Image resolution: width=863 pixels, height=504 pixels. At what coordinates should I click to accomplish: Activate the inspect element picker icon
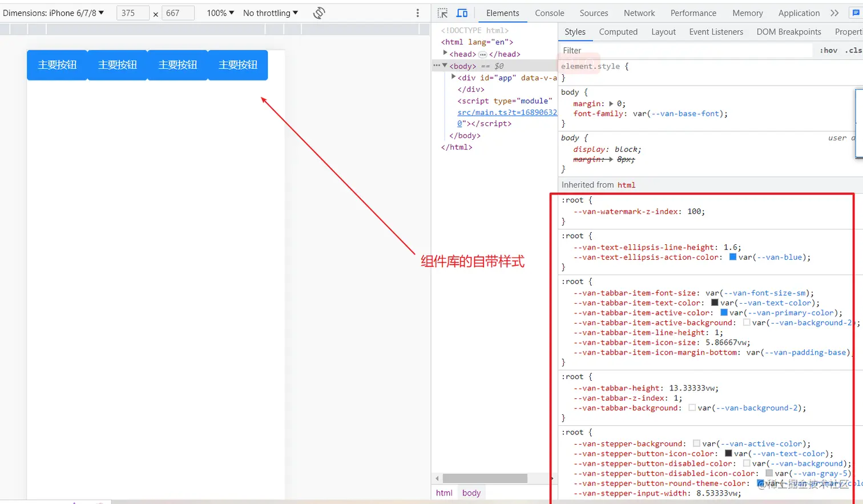click(x=443, y=13)
